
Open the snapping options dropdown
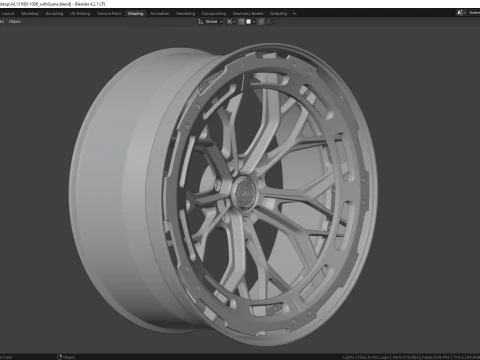250,22
